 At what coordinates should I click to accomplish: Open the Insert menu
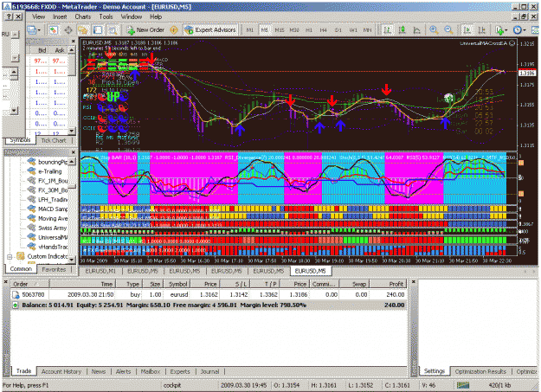click(60, 16)
